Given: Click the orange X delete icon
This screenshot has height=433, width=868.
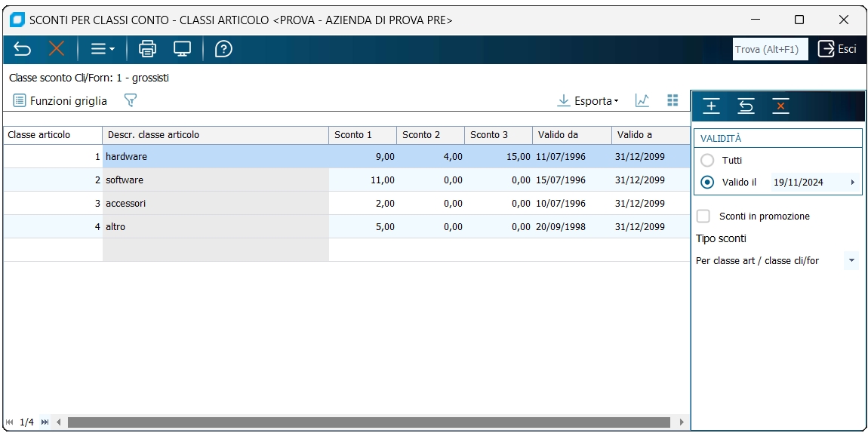Looking at the screenshot, I should pyautogui.click(x=57, y=49).
